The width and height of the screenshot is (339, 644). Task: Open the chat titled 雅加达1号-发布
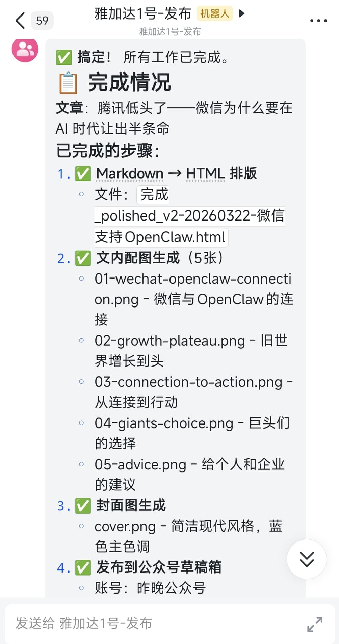(143, 14)
